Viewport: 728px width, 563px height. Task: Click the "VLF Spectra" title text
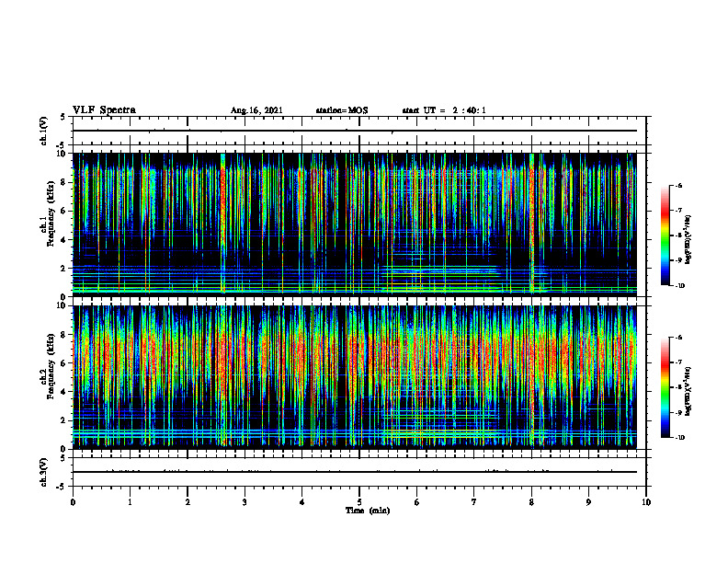[x=104, y=110]
